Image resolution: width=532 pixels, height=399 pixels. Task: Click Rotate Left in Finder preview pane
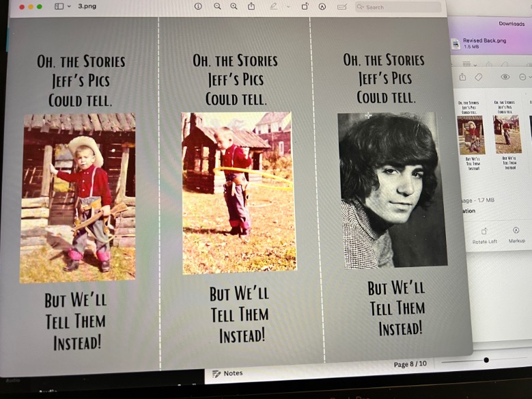pos(484,236)
